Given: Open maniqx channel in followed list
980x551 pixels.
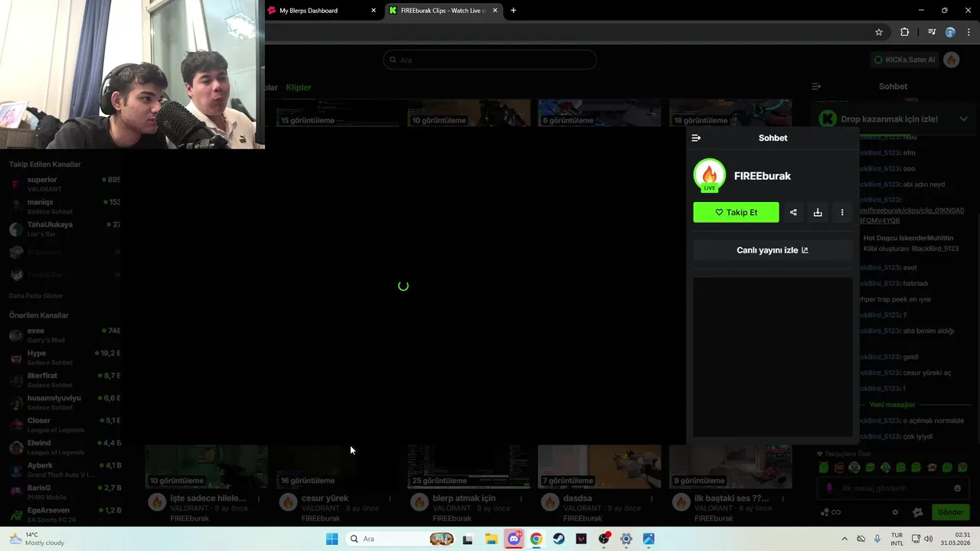Looking at the screenshot, I should 64,207.
